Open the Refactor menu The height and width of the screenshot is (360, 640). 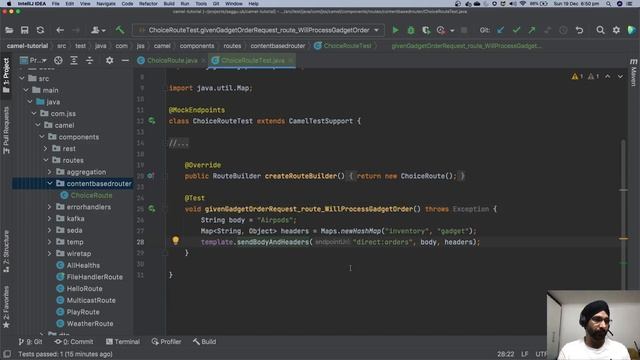(x=148, y=4)
